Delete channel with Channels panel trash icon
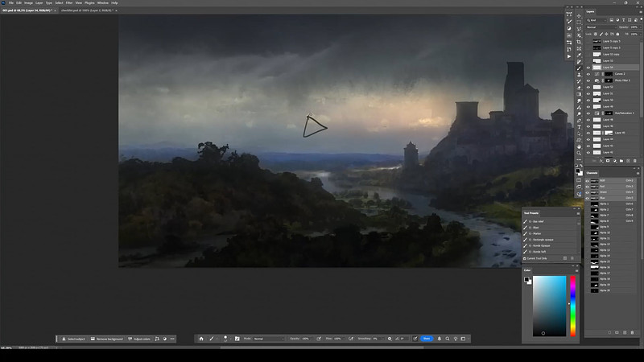Viewport: 644px width, 362px height. pos(632,332)
